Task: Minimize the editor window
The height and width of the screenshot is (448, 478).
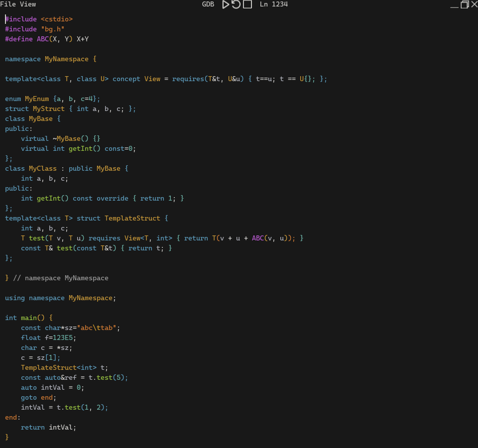Action: click(454, 5)
